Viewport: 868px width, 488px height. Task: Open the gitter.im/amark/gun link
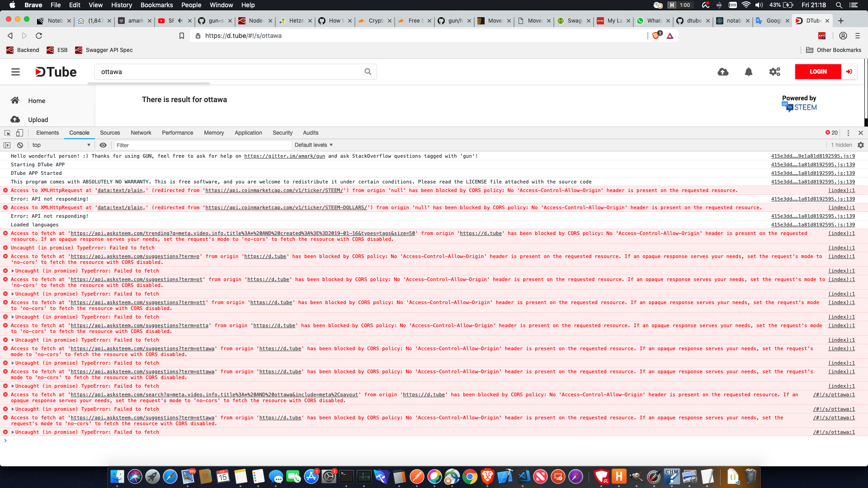pos(284,156)
